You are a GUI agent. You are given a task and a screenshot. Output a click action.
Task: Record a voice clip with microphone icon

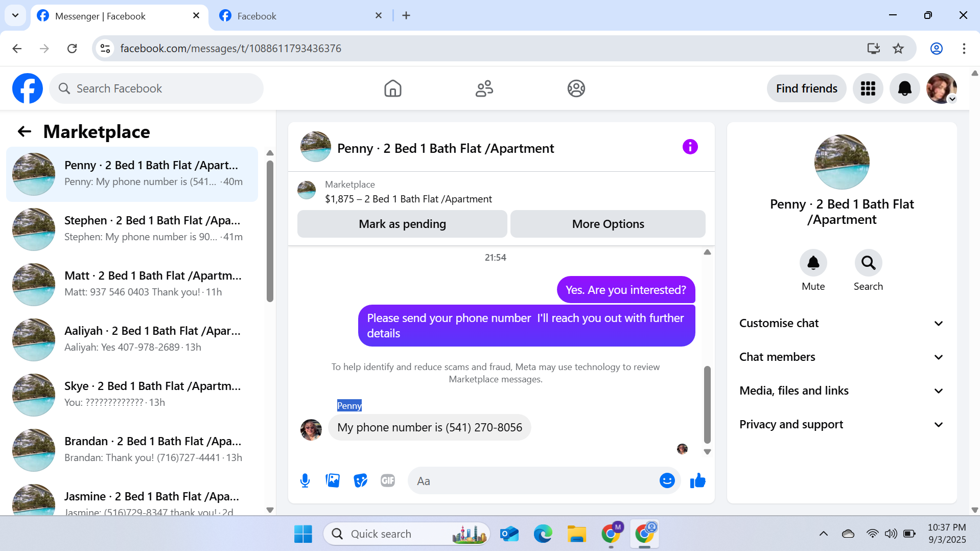point(305,480)
